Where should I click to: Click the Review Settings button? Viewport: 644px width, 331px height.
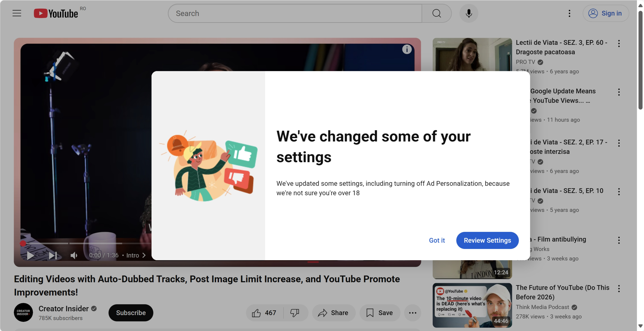(487, 240)
